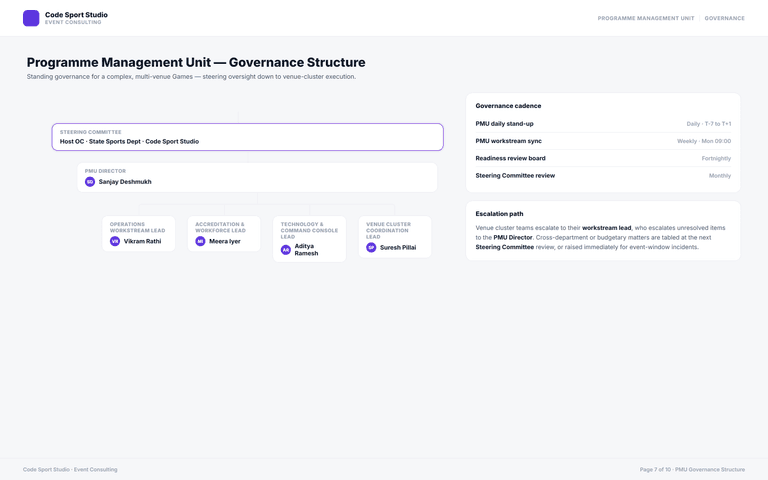Click Sanjay Deshmukh's SD avatar
The width and height of the screenshot is (768, 480).
coord(90,182)
